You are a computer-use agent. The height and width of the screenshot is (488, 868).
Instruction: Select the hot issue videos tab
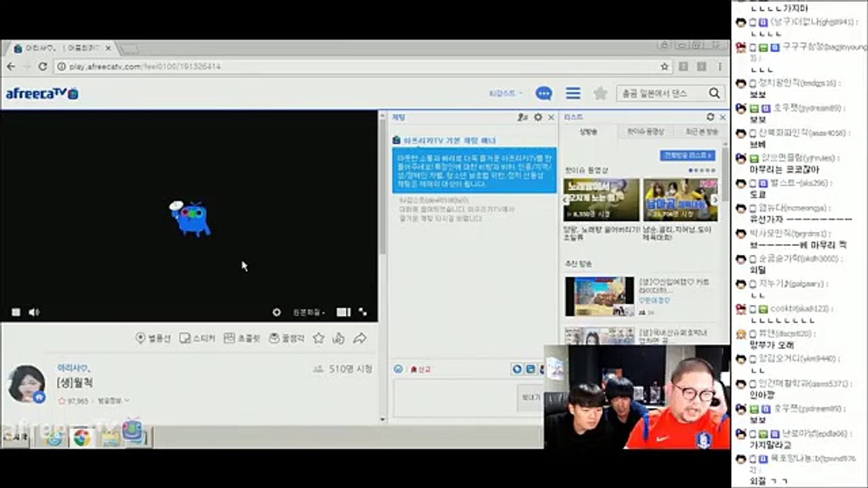coord(645,131)
